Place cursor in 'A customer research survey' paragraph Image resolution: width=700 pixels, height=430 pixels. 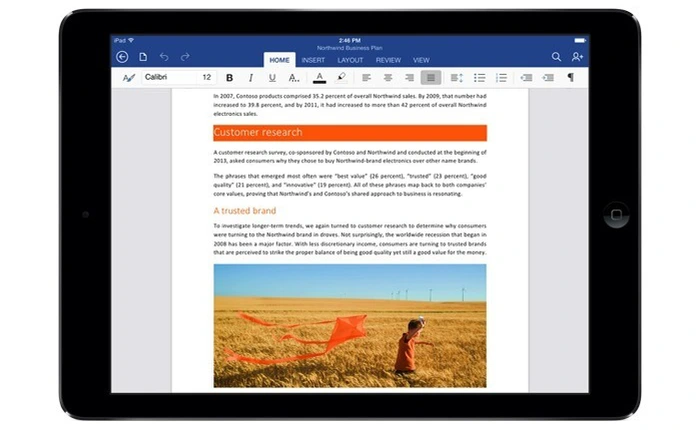[350, 156]
